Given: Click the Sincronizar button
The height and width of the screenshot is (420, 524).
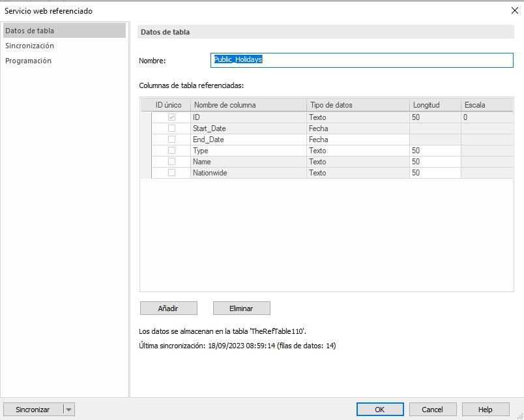Looking at the screenshot, I should [33, 410].
